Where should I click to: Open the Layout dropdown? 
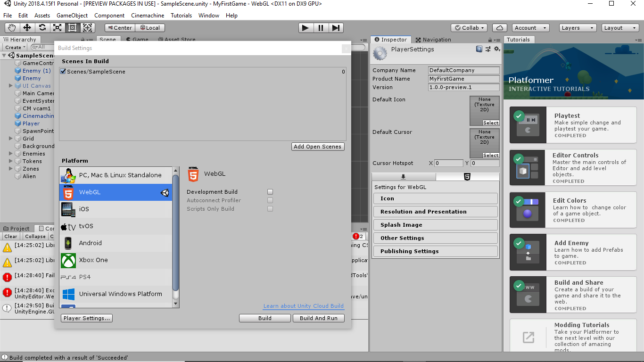click(x=620, y=28)
